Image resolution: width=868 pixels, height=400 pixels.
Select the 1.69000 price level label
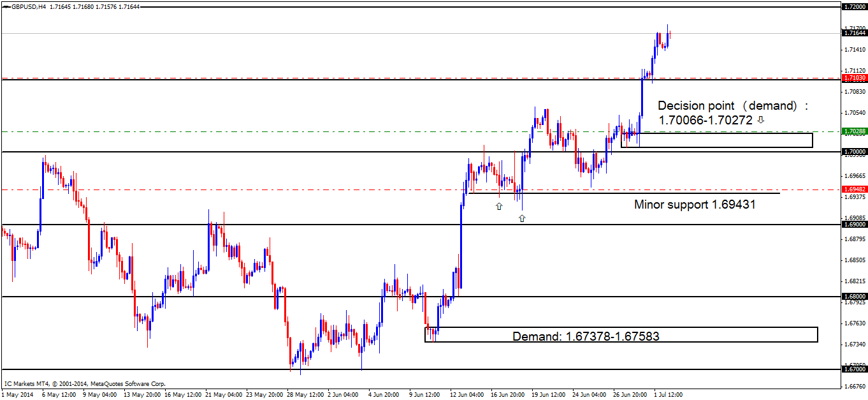tap(854, 225)
